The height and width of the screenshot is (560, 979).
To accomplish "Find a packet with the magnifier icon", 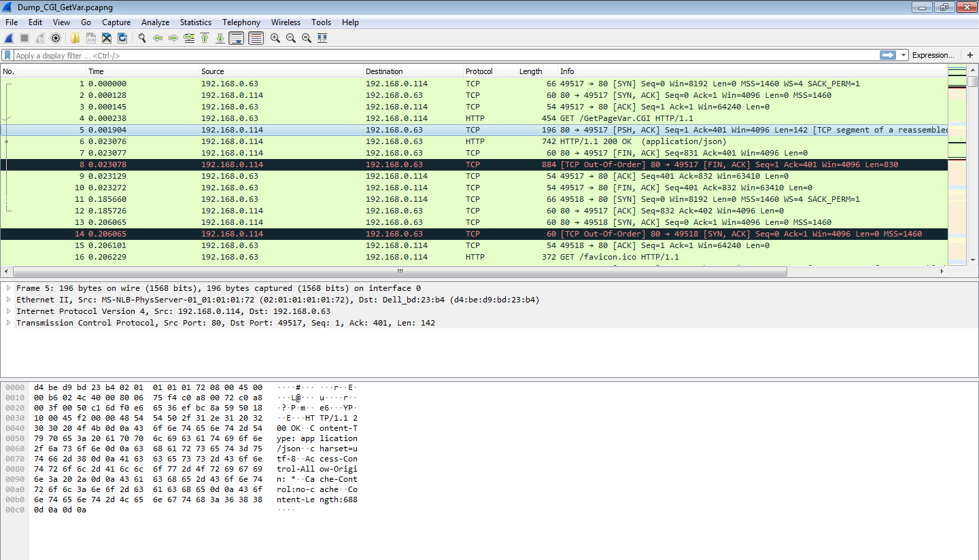I will (141, 38).
